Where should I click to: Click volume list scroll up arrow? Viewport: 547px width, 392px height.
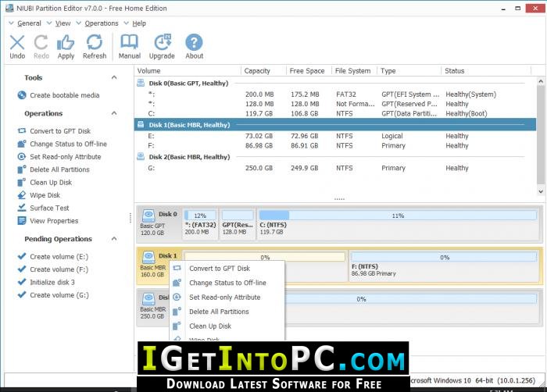(x=541, y=82)
